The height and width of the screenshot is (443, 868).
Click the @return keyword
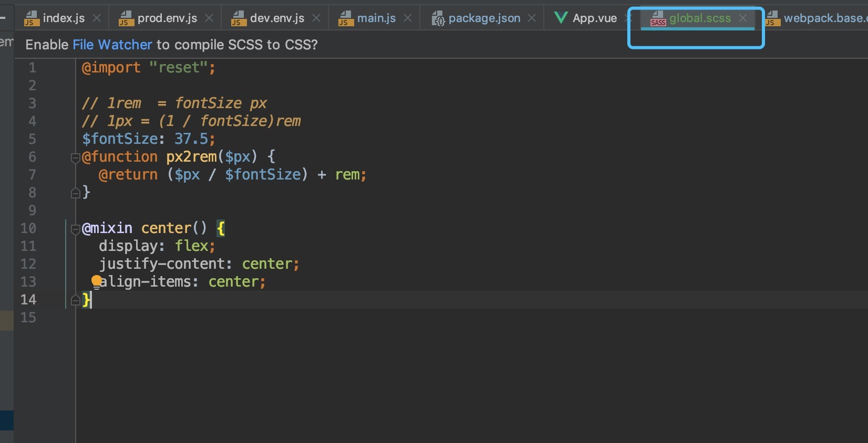tap(128, 175)
